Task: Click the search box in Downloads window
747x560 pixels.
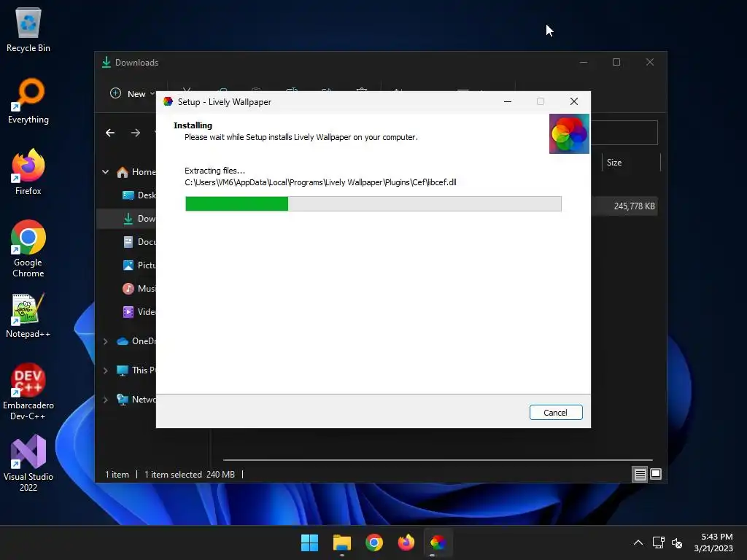Action: [624, 133]
